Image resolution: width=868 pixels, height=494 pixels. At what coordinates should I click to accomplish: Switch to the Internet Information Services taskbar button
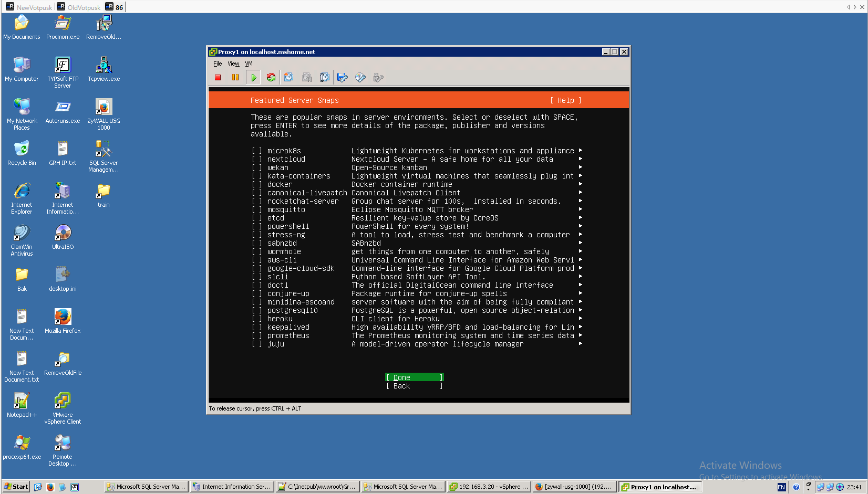232,487
